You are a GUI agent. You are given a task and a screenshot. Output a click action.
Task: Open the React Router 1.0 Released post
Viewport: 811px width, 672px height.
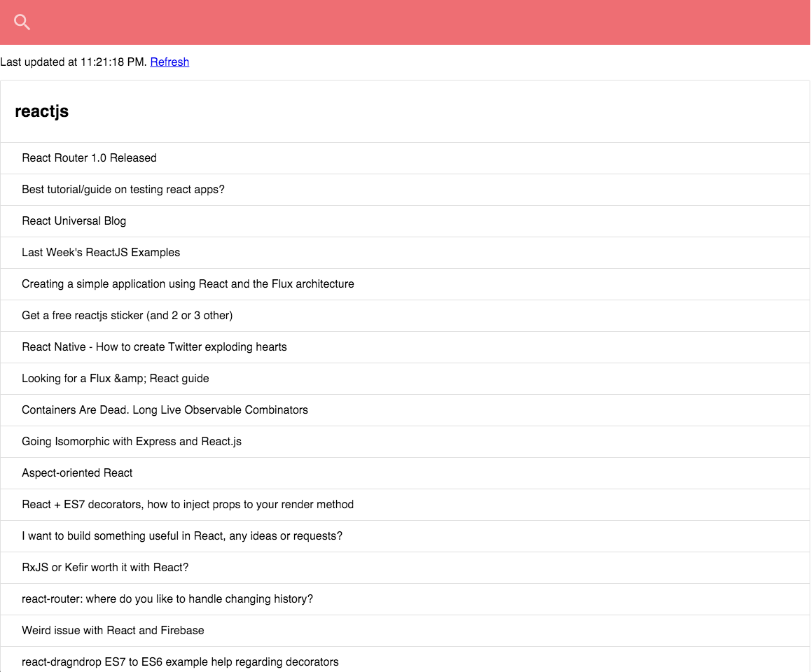(x=405, y=158)
